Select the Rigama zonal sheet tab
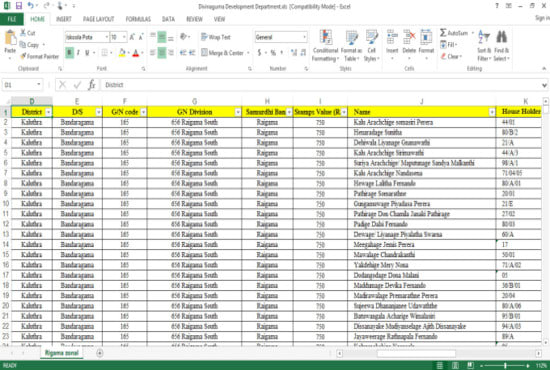Image resolution: width=550 pixels, height=370 pixels. [62, 353]
